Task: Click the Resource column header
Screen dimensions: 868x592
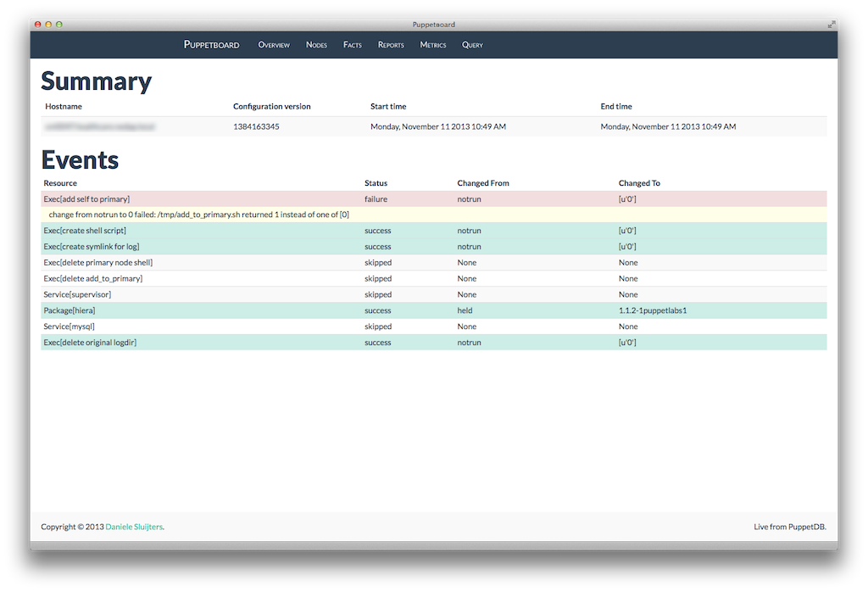Action: click(x=60, y=182)
